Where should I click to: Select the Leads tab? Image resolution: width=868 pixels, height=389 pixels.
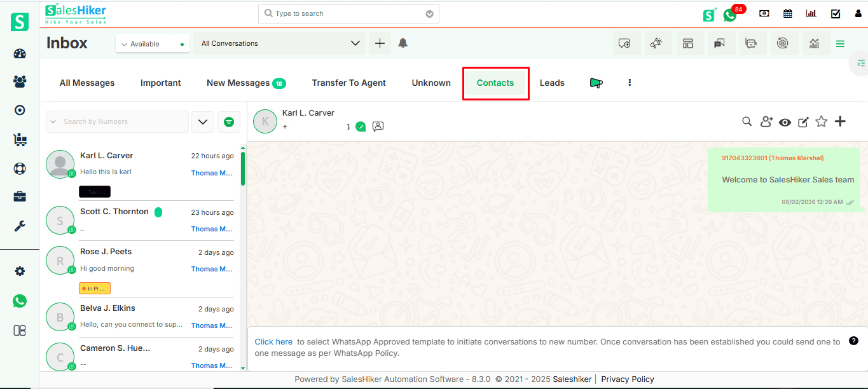tap(552, 83)
